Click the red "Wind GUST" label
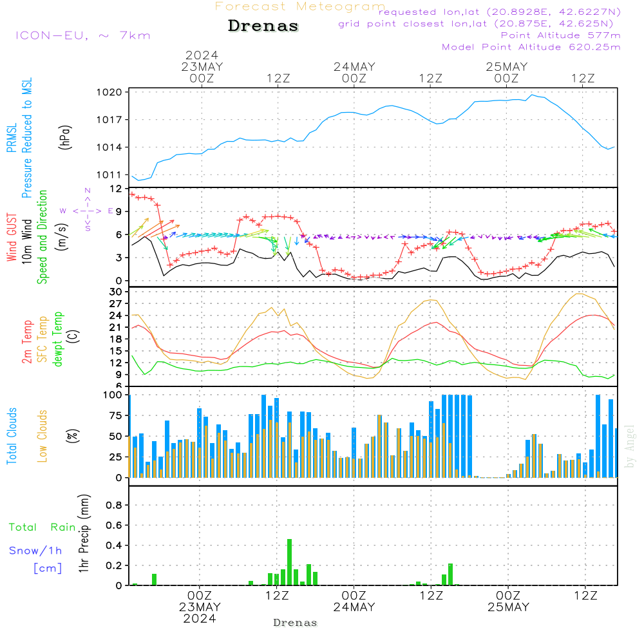644x644 pixels. pyautogui.click(x=12, y=238)
